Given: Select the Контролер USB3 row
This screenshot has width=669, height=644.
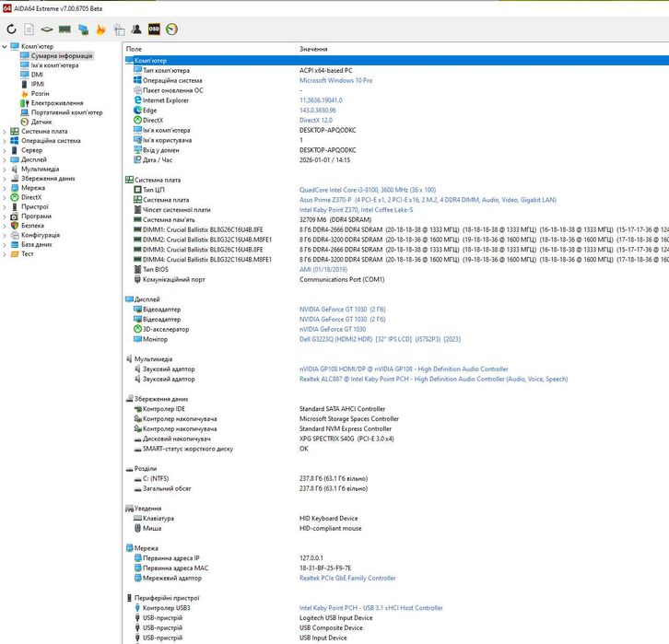Looking at the screenshot, I should [x=397, y=608].
